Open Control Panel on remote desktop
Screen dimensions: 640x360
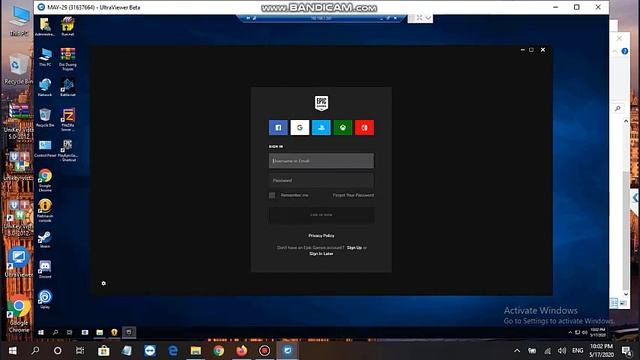[x=45, y=149]
